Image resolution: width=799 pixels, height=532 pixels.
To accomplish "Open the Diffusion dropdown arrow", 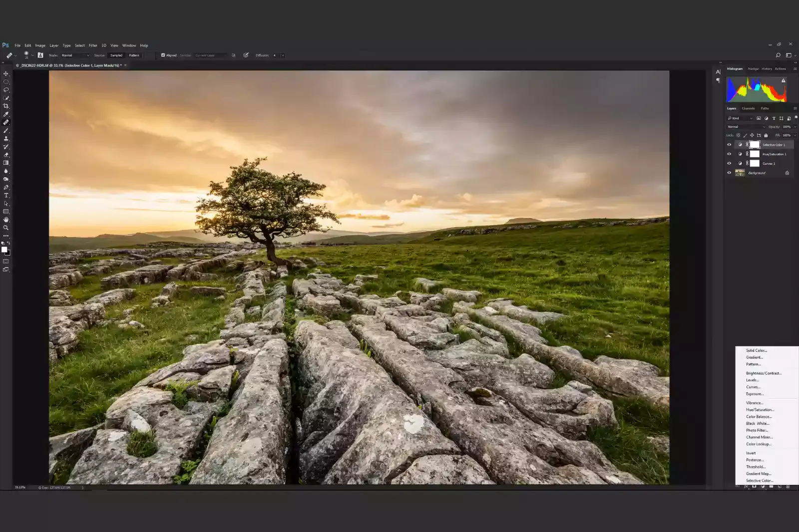I will tap(283, 55).
